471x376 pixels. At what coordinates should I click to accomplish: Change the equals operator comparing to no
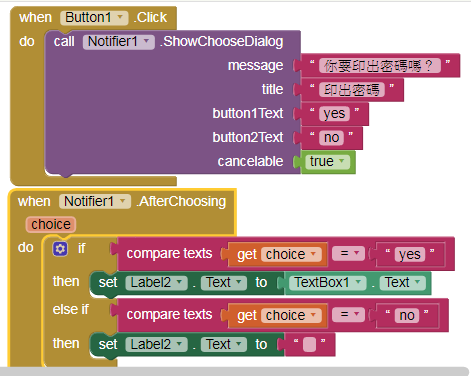click(x=348, y=315)
